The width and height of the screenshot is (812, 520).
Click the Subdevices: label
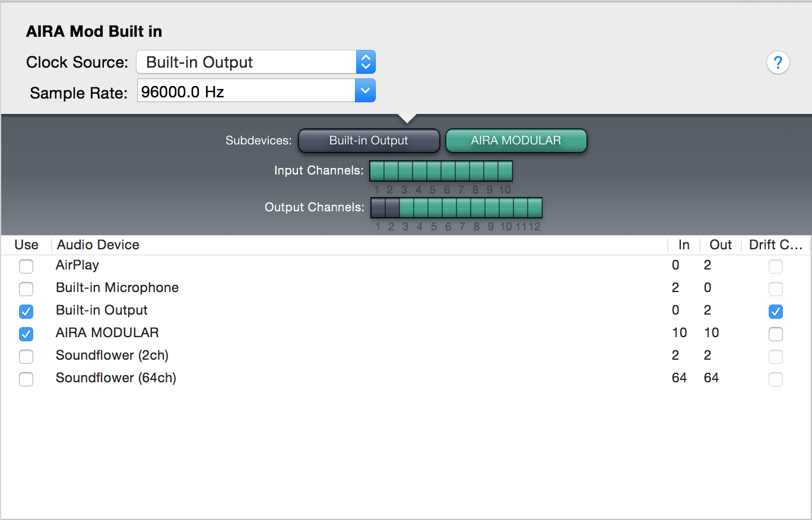pyautogui.click(x=259, y=141)
